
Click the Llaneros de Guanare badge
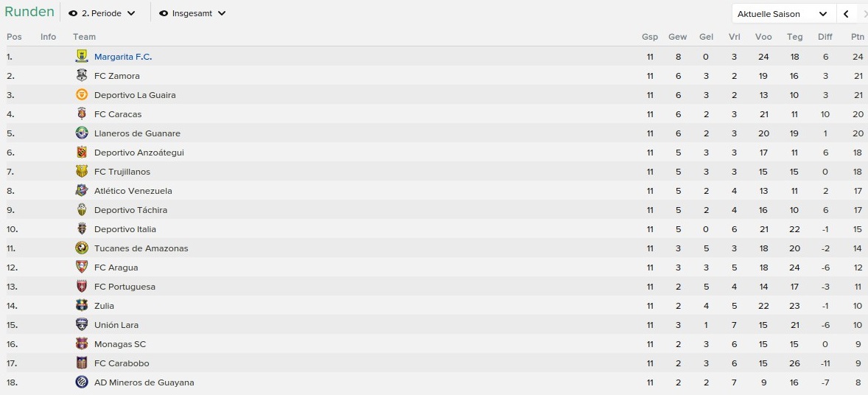82,133
